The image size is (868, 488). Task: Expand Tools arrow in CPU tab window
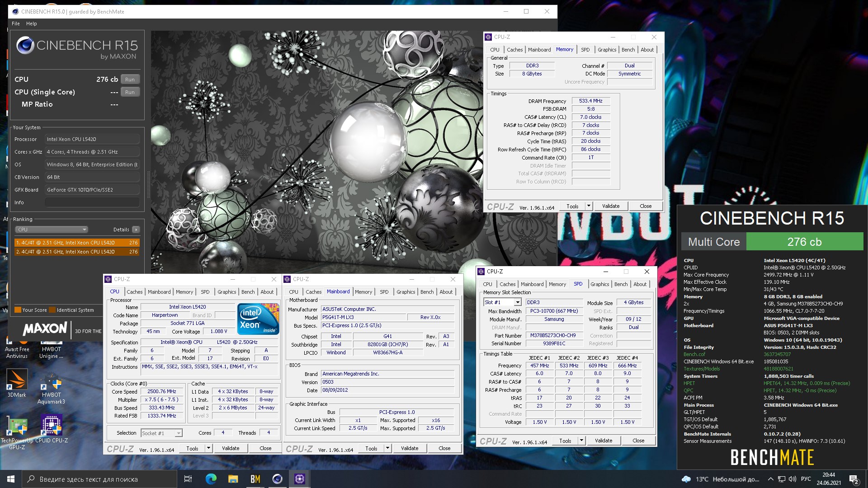click(208, 448)
